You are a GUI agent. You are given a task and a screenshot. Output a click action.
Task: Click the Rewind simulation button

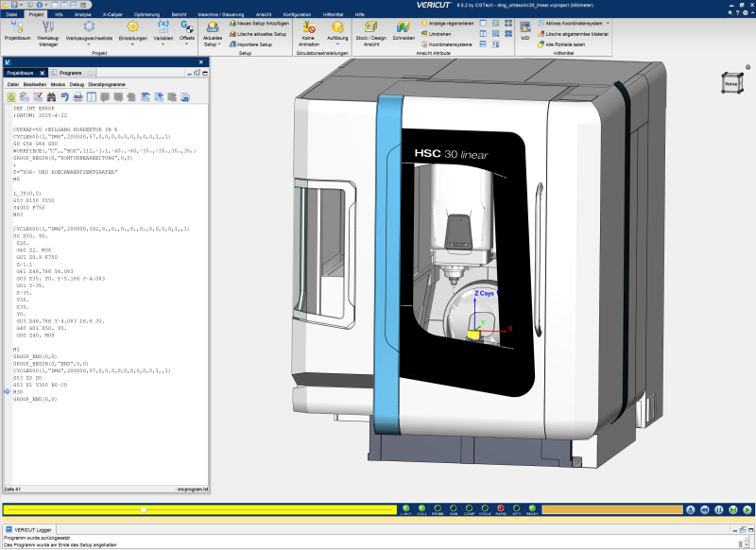click(x=704, y=509)
